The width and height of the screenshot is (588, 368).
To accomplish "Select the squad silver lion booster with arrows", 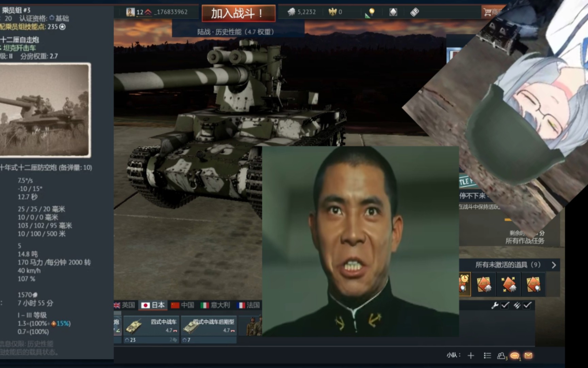I will (509, 284).
